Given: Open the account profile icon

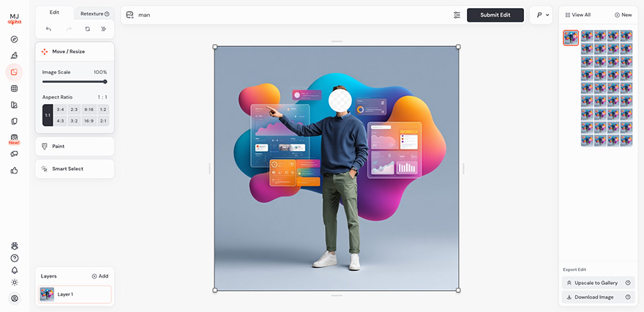Looking at the screenshot, I should (x=14, y=298).
